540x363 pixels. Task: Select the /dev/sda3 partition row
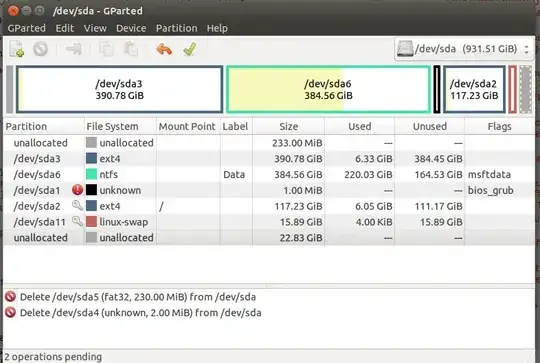(x=269, y=158)
